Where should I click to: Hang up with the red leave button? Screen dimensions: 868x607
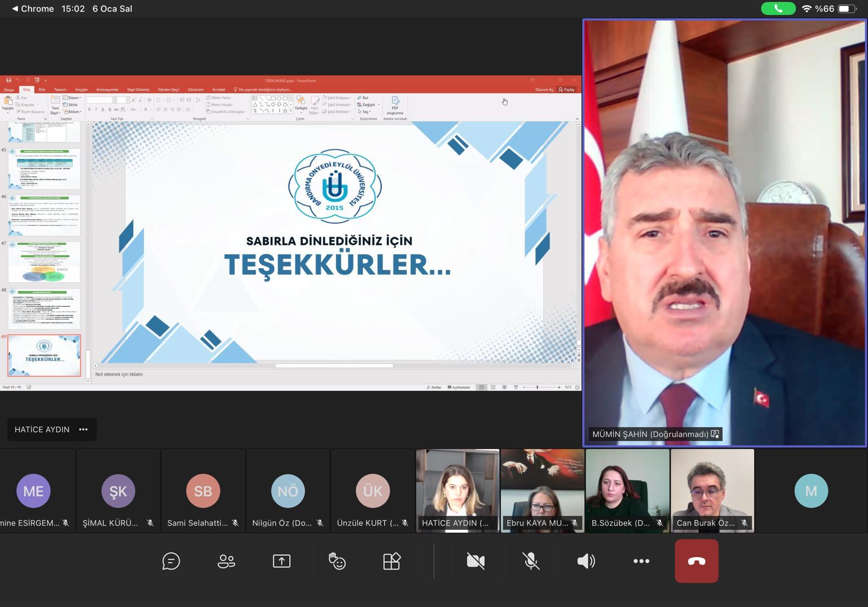point(697,561)
